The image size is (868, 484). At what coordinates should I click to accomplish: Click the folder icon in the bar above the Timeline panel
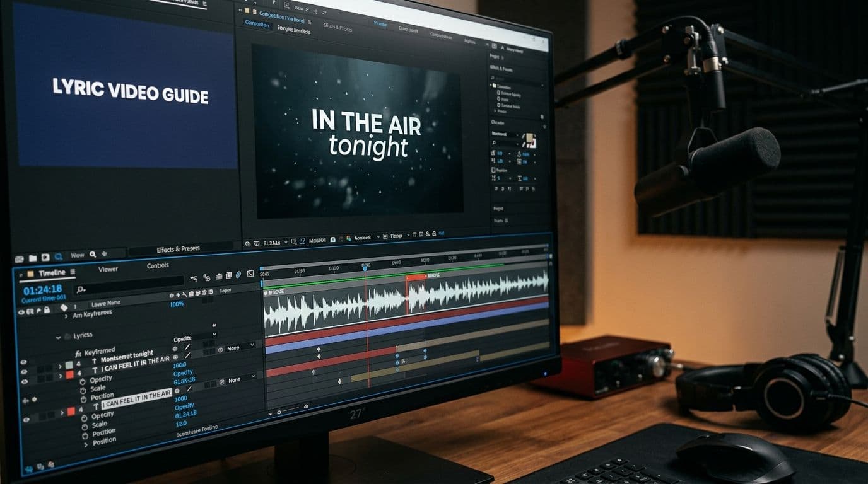click(x=32, y=258)
